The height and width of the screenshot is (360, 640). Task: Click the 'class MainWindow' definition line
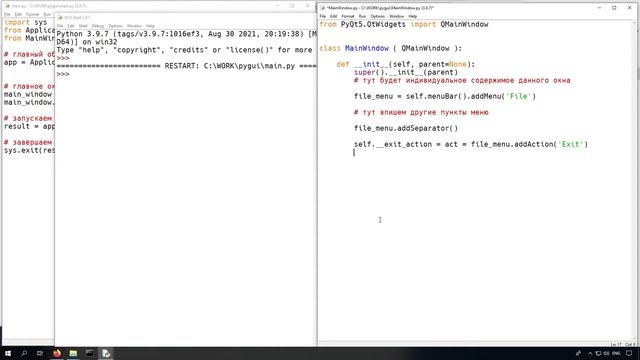point(391,48)
